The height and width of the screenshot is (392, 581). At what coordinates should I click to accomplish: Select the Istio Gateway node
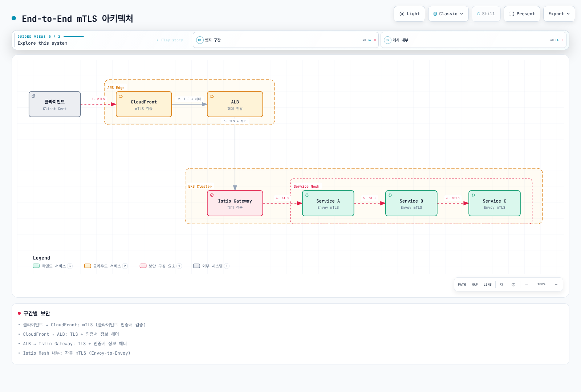pos(235,203)
